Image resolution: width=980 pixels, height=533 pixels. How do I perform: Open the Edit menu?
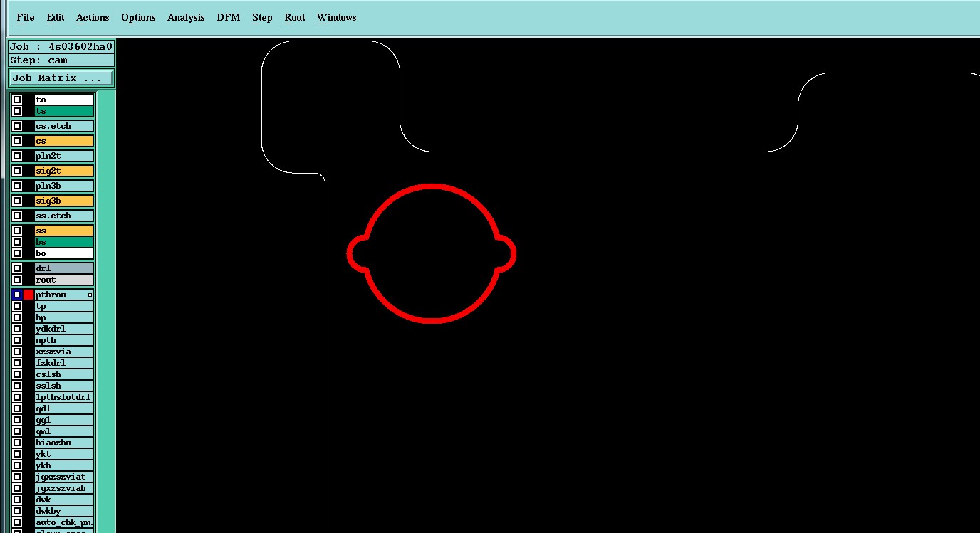55,17
